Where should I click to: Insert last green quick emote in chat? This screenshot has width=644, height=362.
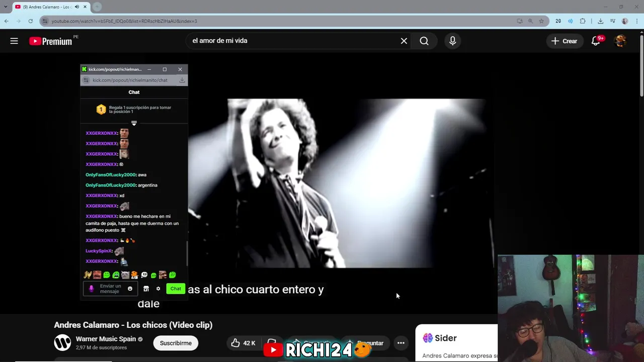(172, 275)
